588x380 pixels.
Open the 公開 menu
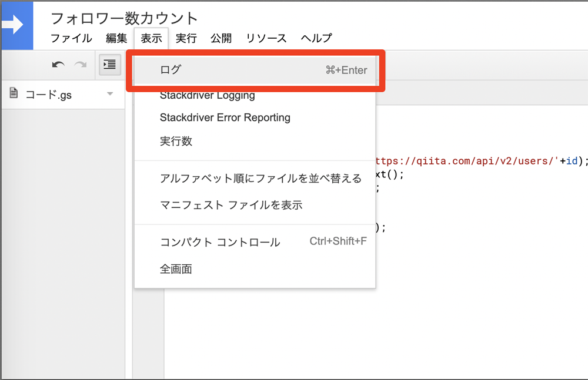click(221, 38)
